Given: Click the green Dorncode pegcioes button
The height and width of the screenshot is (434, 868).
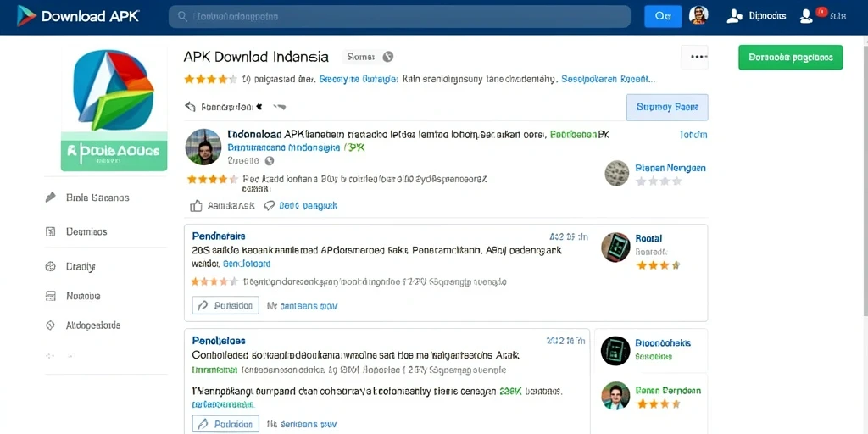Looking at the screenshot, I should pyautogui.click(x=791, y=58).
